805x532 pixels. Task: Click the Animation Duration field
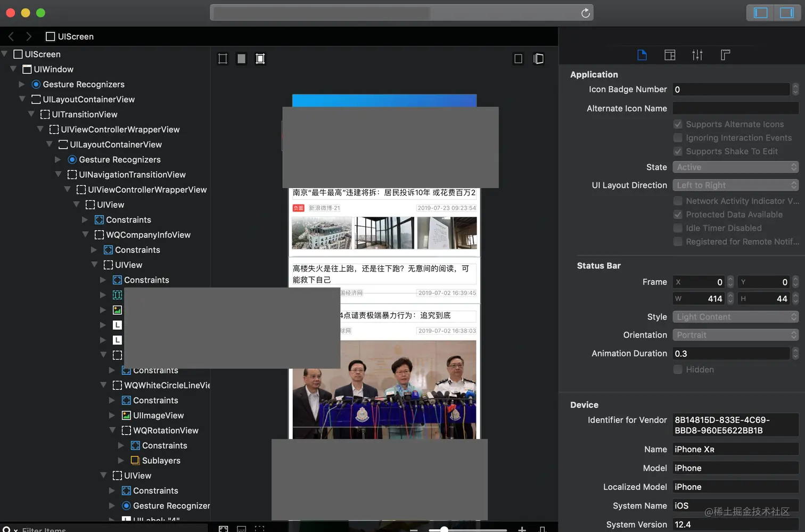click(731, 354)
